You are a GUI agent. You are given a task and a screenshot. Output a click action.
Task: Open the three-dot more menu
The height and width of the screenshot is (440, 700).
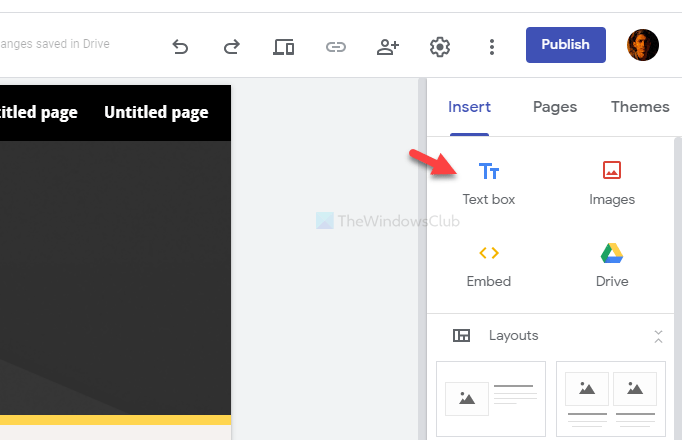click(x=491, y=46)
